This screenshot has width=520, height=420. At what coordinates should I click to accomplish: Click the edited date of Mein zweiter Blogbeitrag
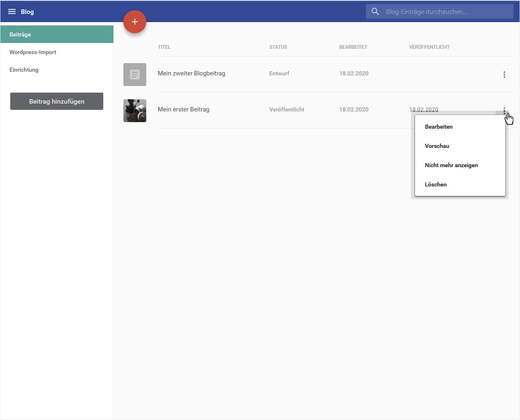tap(354, 73)
